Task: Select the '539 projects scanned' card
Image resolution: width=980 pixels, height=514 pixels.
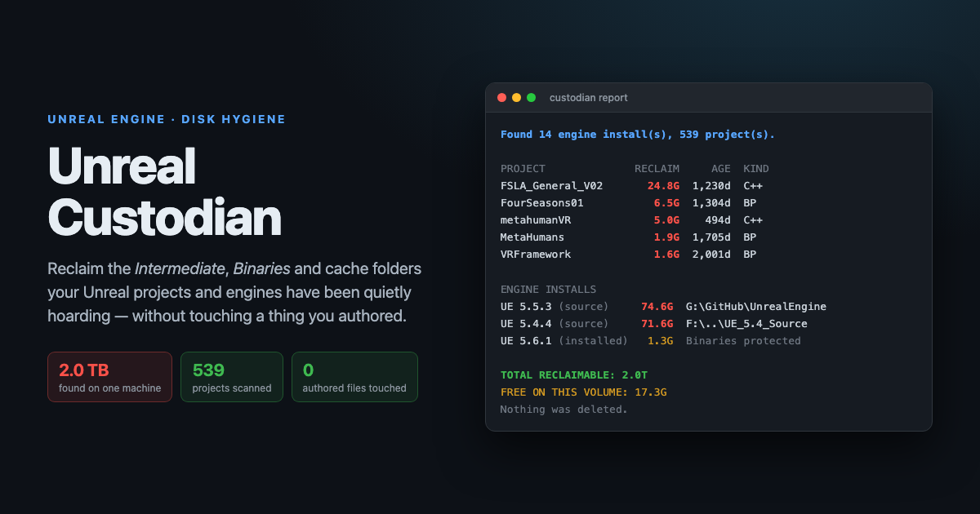Action: click(232, 377)
